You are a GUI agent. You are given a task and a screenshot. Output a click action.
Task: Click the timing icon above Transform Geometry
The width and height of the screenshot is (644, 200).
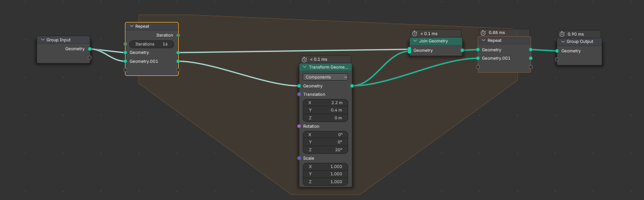click(304, 60)
